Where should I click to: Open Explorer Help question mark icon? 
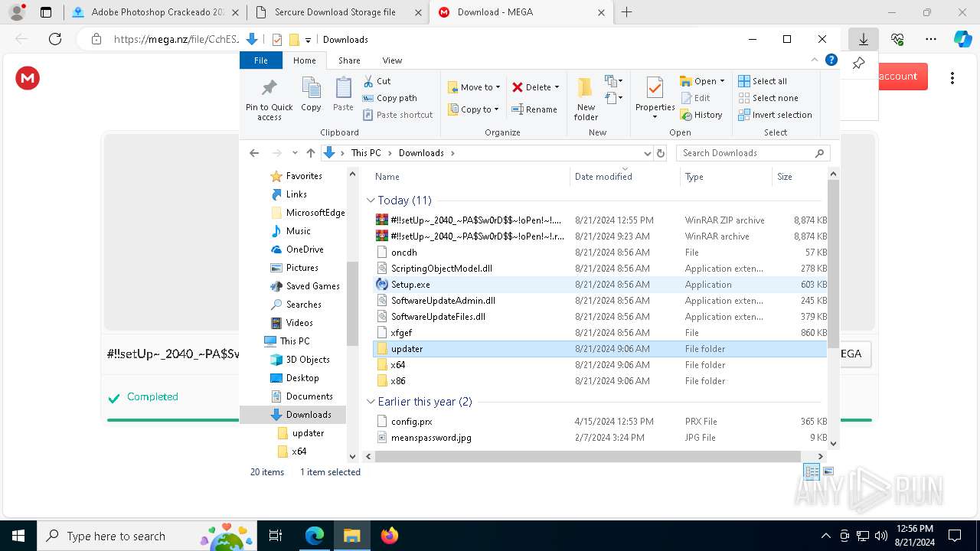point(831,60)
